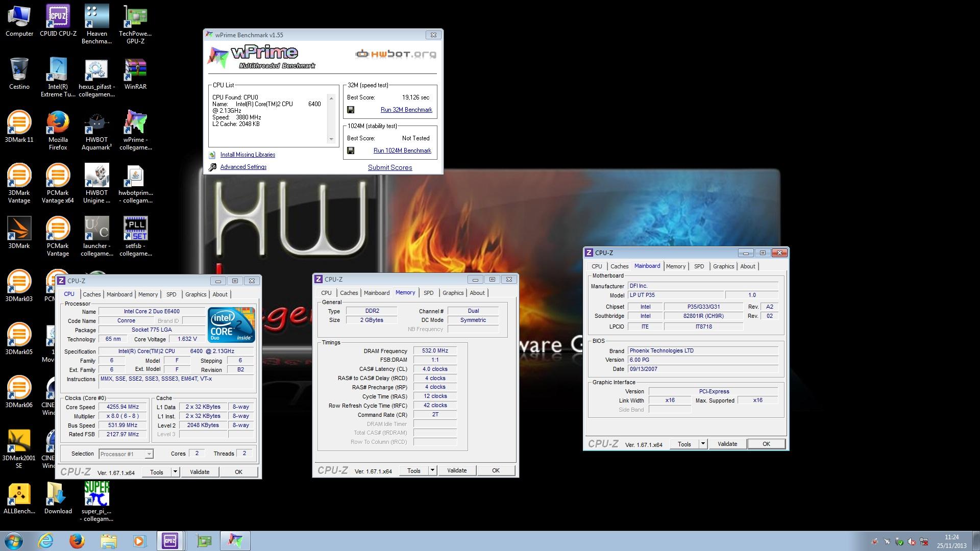Viewport: 980px width, 551px height.
Task: Open the super_pi desktop shortcut
Action: (x=97, y=502)
